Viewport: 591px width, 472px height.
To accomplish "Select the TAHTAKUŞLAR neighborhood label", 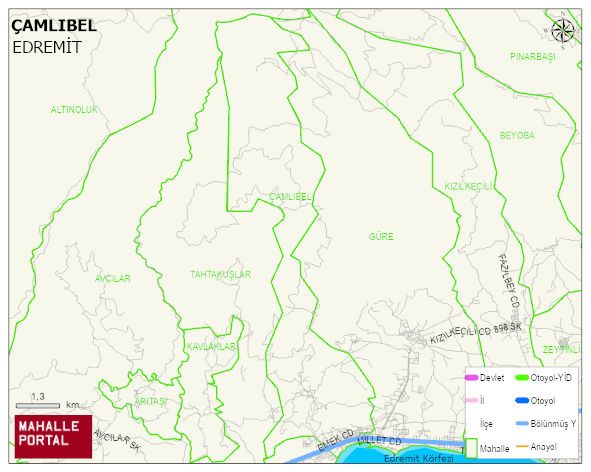I will click(220, 274).
